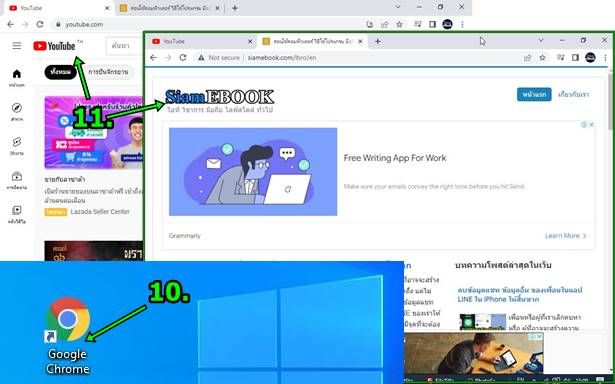Image resolution: width=615 pixels, height=384 pixels.
Task: Select the second filter chip on YouTube
Action: 108,72
